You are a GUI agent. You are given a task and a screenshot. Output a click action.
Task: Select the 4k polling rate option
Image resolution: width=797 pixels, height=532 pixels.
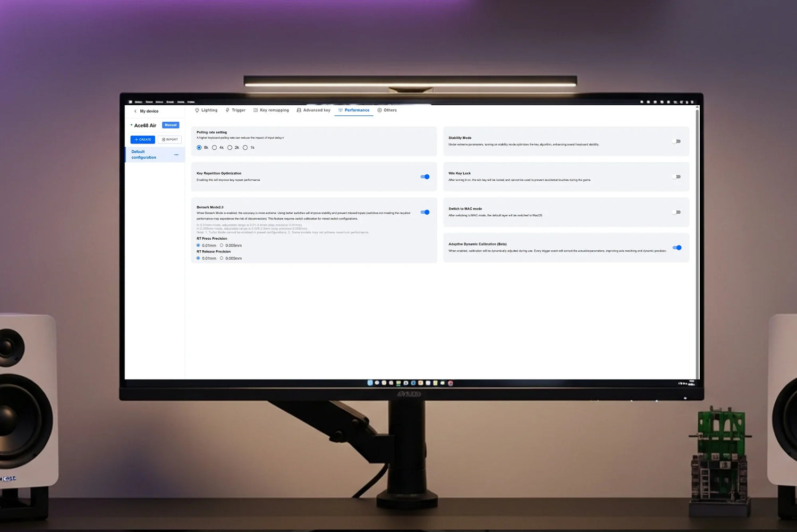click(x=215, y=147)
